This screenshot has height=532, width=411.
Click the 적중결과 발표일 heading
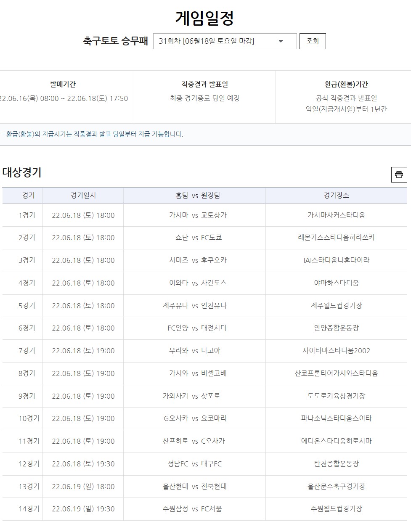click(x=204, y=85)
